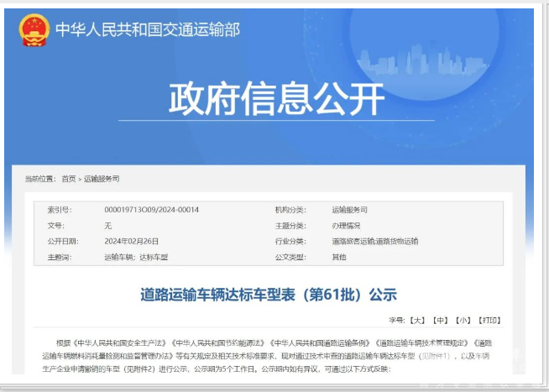Screen dimensions: 549x392
Task: Print the page using 【打印】
Action: pyautogui.click(x=489, y=321)
